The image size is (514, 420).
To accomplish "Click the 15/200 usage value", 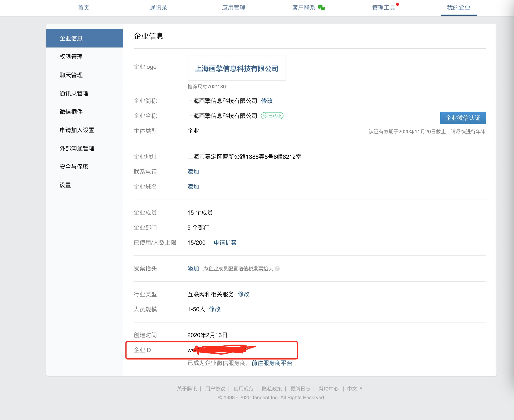I will point(196,242).
